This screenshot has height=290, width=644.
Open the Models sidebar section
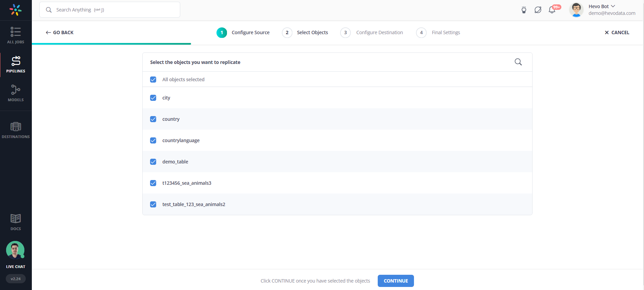[x=16, y=93]
